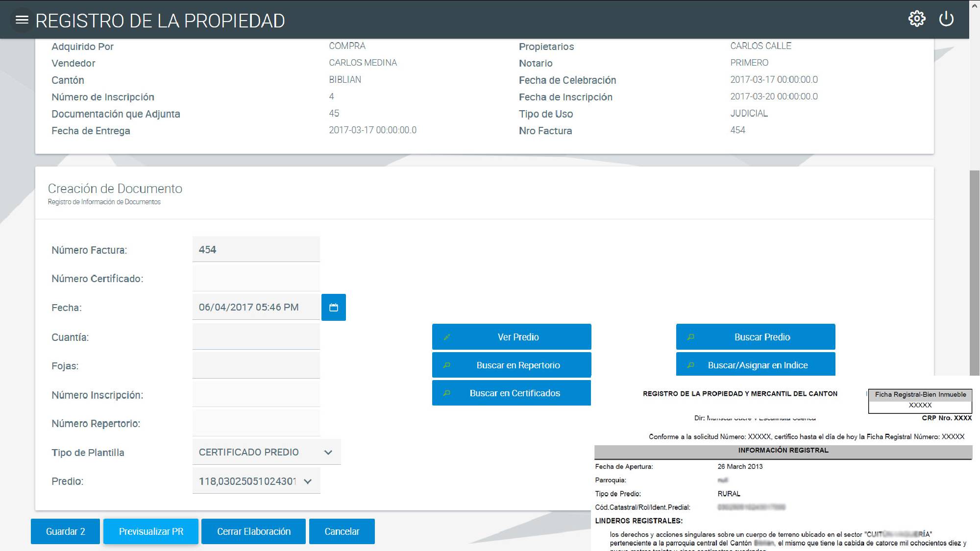Click the CRP Nro. XXXX text
This screenshot has height=551, width=980.
(x=947, y=418)
